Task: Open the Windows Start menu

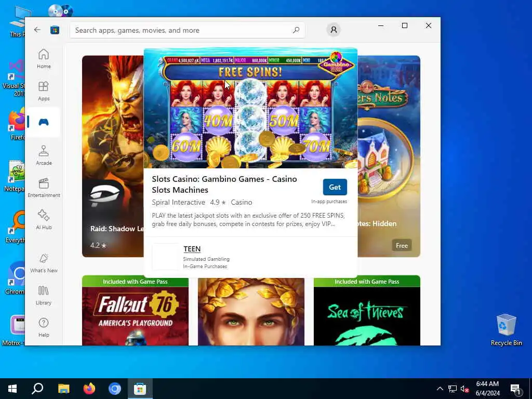Action: point(12,389)
